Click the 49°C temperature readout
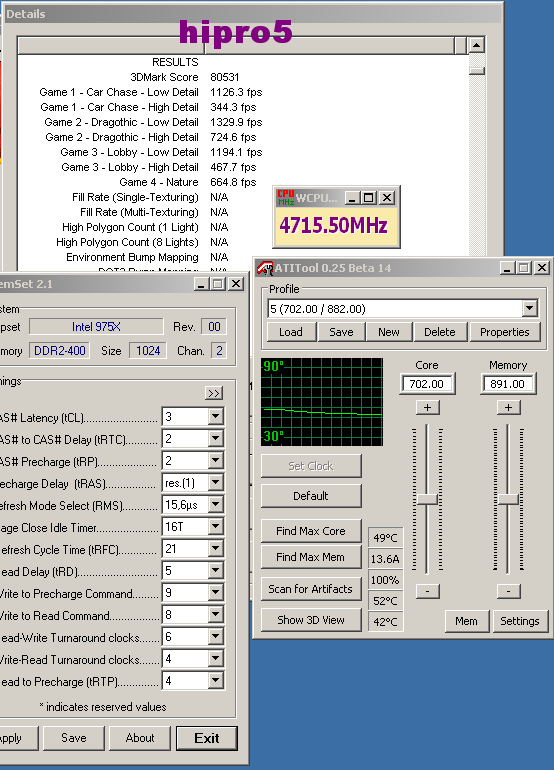The image size is (554, 770). pyautogui.click(x=385, y=538)
